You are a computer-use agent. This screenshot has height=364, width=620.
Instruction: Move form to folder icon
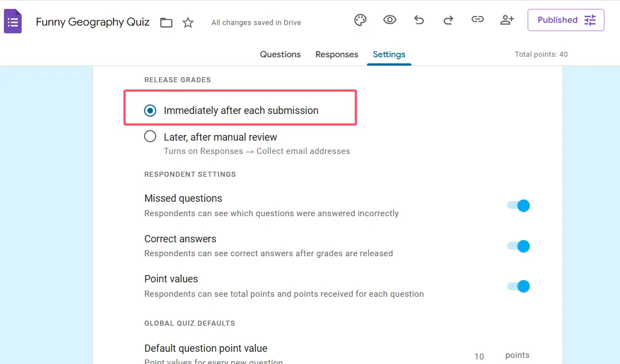click(166, 23)
